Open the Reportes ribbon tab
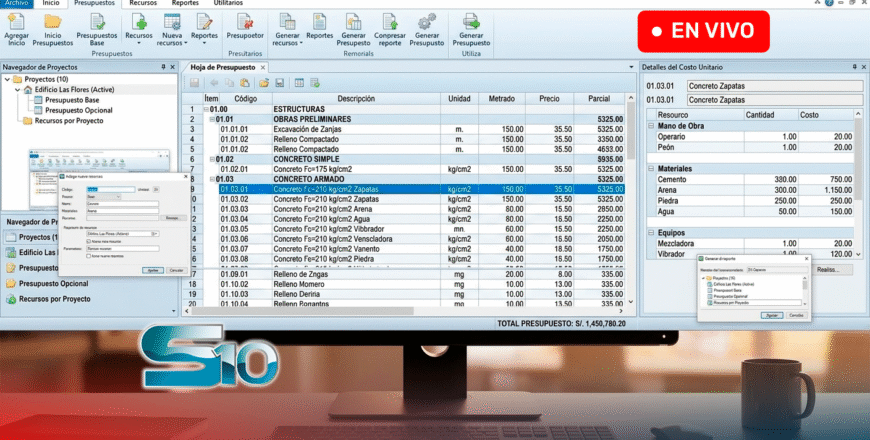 [184, 4]
